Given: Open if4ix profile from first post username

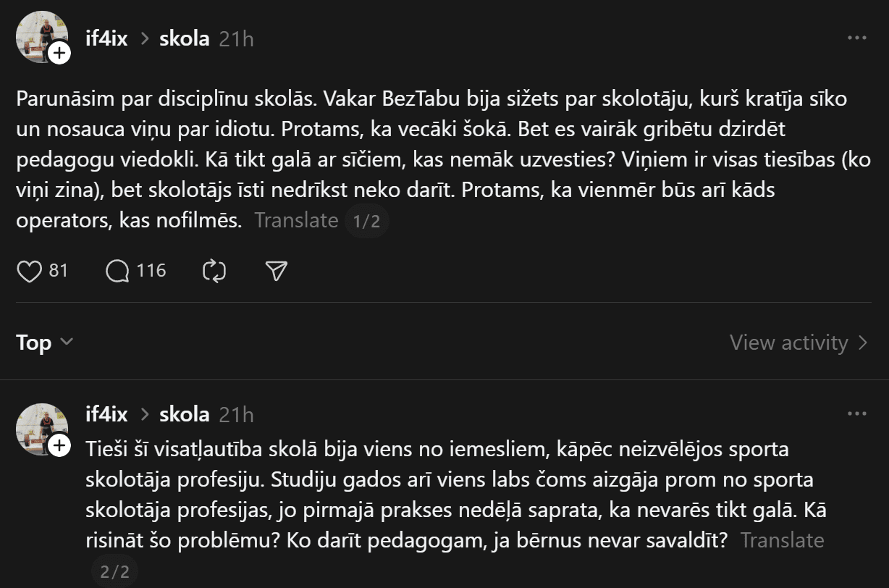Looking at the screenshot, I should (106, 38).
